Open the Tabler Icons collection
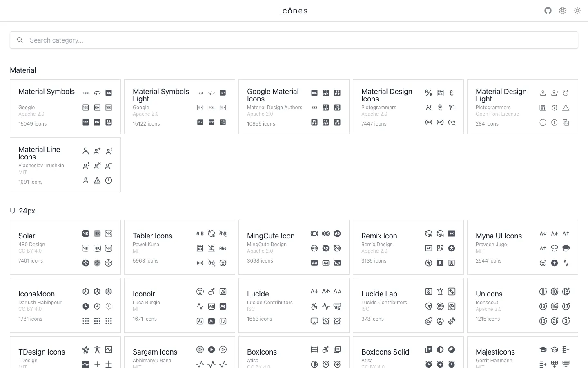588x368 pixels. (152, 236)
